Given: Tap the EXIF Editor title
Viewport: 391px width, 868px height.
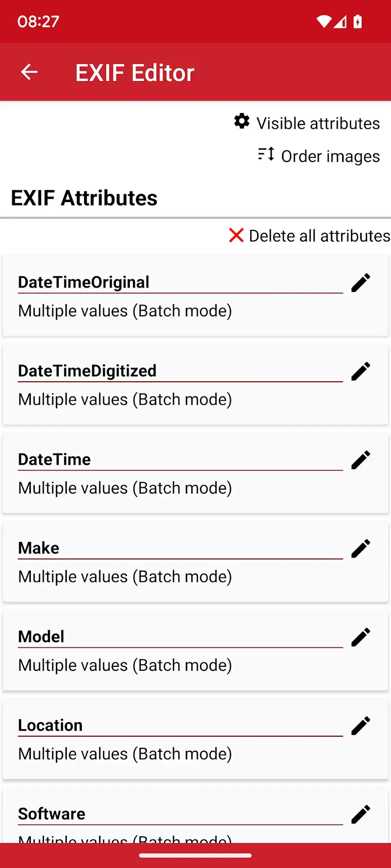Looking at the screenshot, I should pyautogui.click(x=135, y=73).
